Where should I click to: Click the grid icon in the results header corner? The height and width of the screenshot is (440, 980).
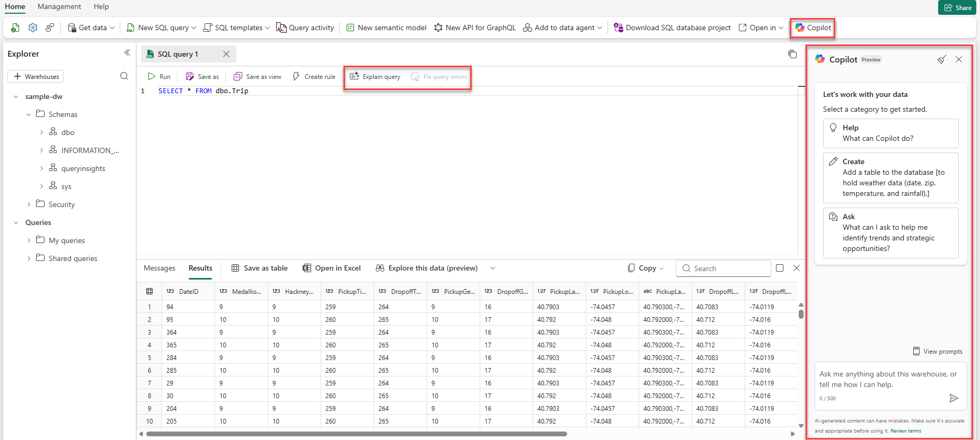click(x=149, y=291)
